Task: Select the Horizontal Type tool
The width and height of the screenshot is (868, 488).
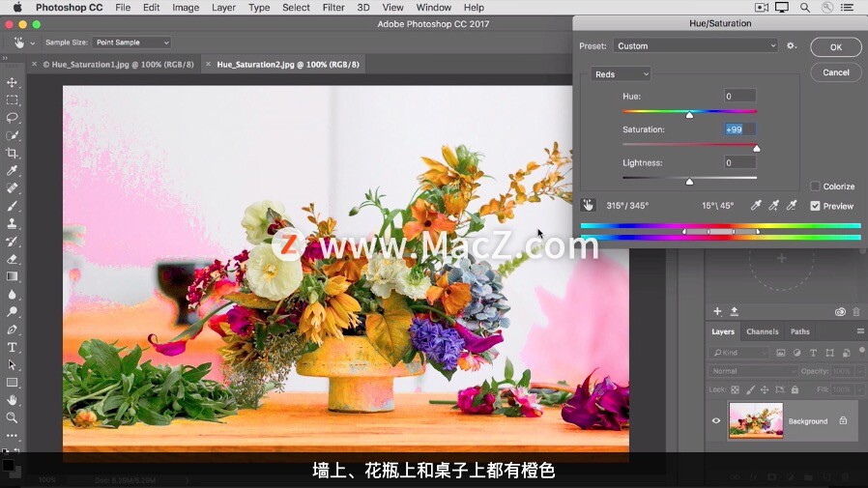Action: pos(12,348)
